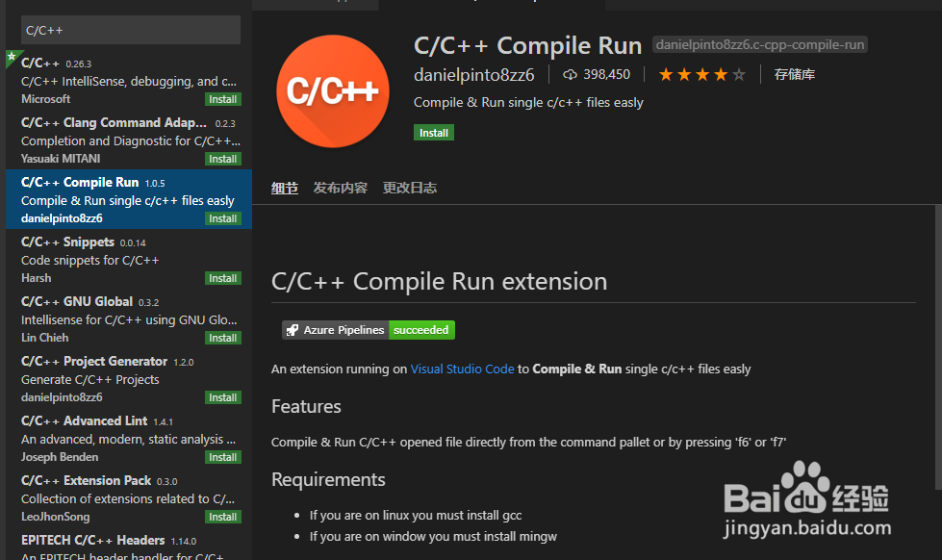Switch to the 更改日志 tab

[x=410, y=188]
